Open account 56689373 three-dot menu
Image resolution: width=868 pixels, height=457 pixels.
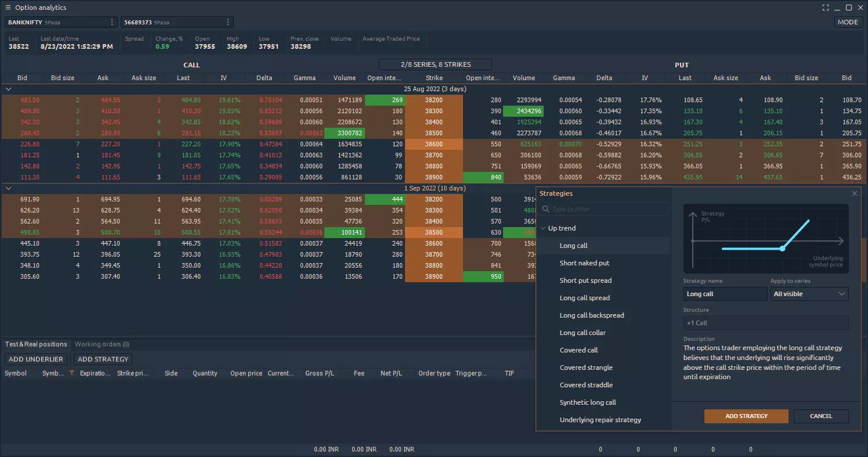(x=228, y=22)
